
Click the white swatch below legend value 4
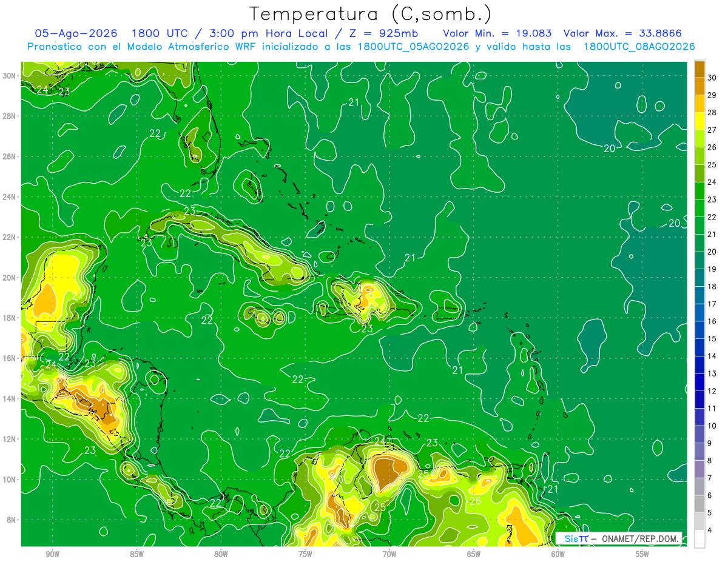click(x=699, y=538)
